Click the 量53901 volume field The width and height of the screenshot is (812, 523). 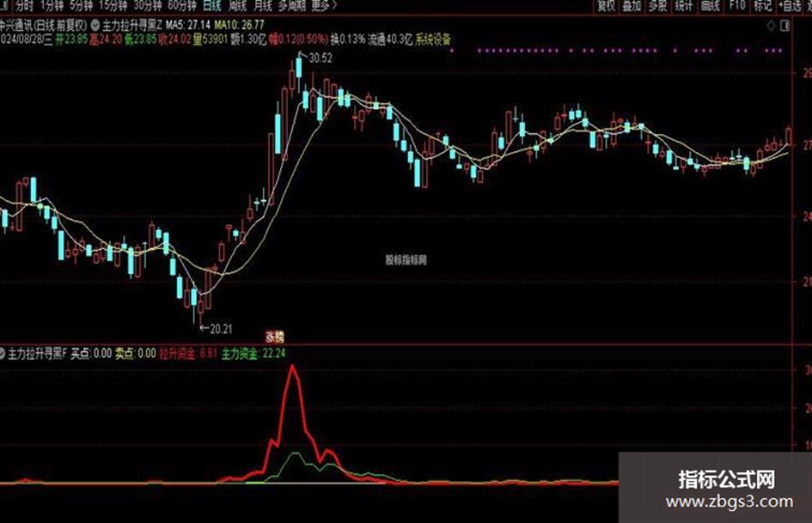tap(211, 40)
